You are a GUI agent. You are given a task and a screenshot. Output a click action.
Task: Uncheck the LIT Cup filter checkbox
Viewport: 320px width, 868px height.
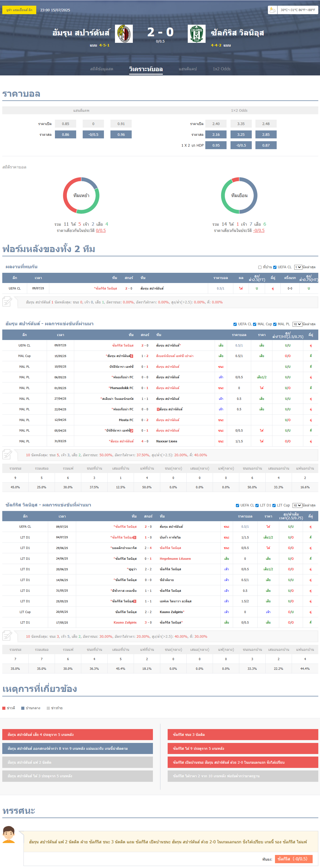[274, 505]
